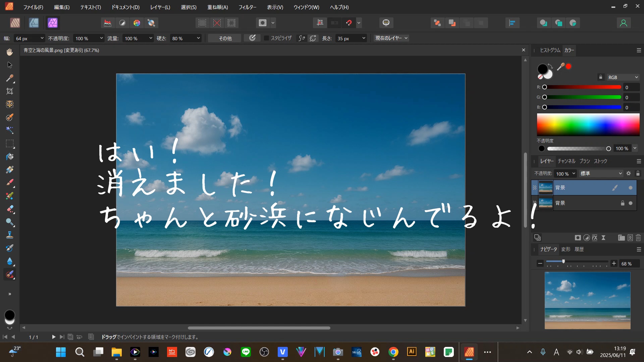Viewport: 644px width, 362px height.
Task: Select the Flood Select wand tool
Action: 9,130
